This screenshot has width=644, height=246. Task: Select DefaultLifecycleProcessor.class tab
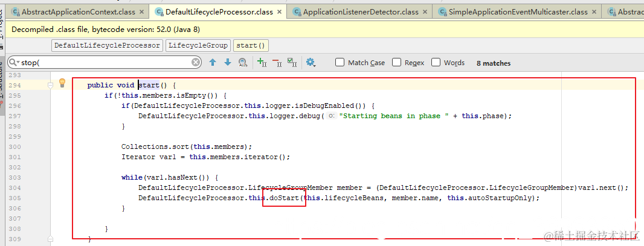point(219,12)
